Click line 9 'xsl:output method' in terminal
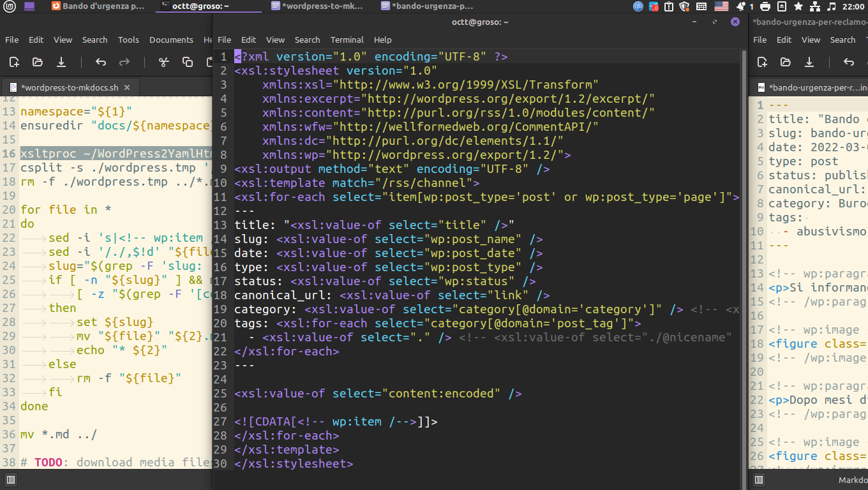 tap(392, 169)
